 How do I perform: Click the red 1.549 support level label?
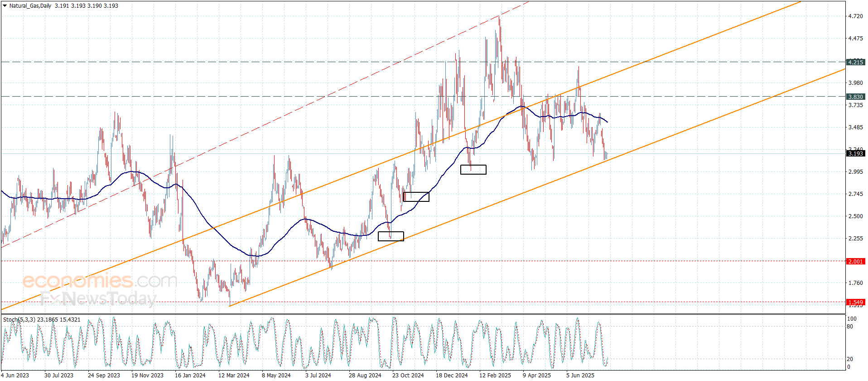coord(855,302)
